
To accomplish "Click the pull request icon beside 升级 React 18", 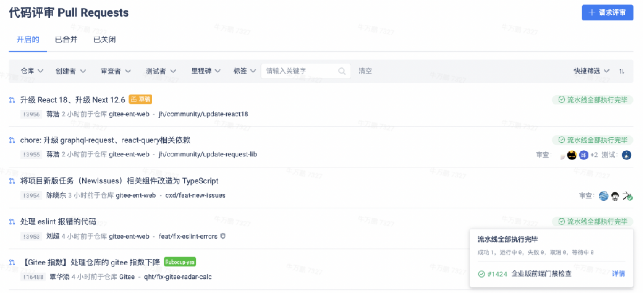I will 12,100.
